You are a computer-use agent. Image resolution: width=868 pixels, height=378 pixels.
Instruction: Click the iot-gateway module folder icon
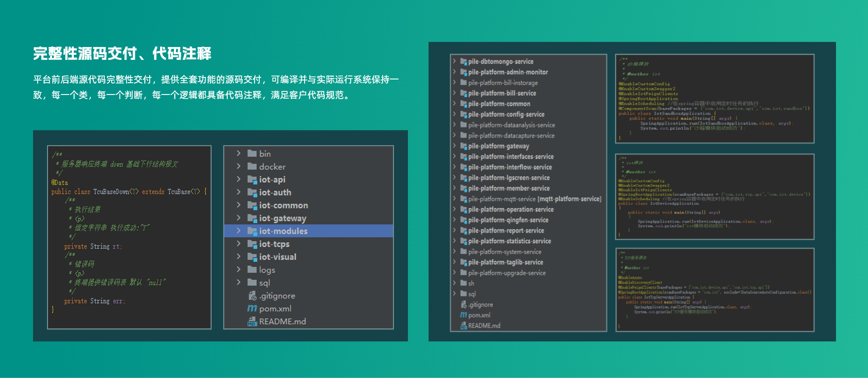pyautogui.click(x=252, y=218)
